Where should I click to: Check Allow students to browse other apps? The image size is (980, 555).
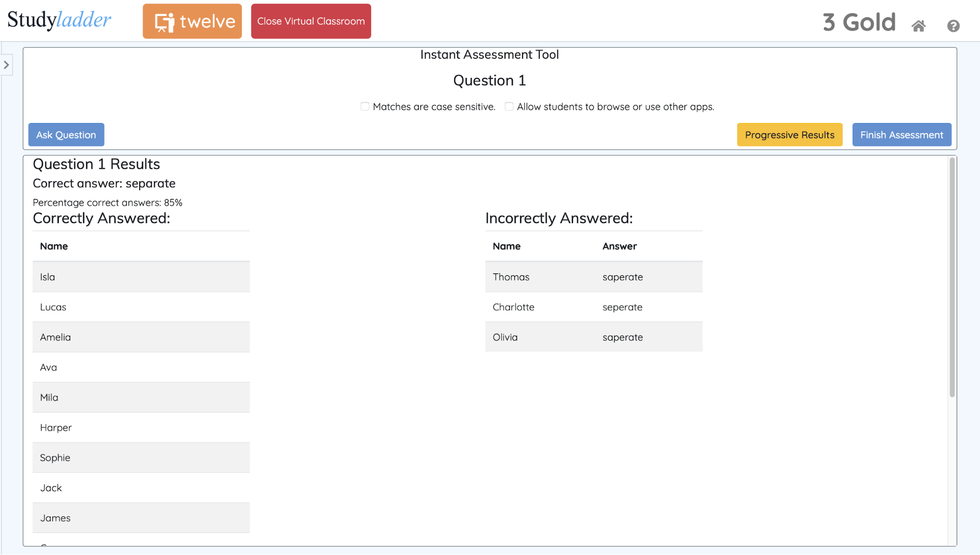(509, 106)
